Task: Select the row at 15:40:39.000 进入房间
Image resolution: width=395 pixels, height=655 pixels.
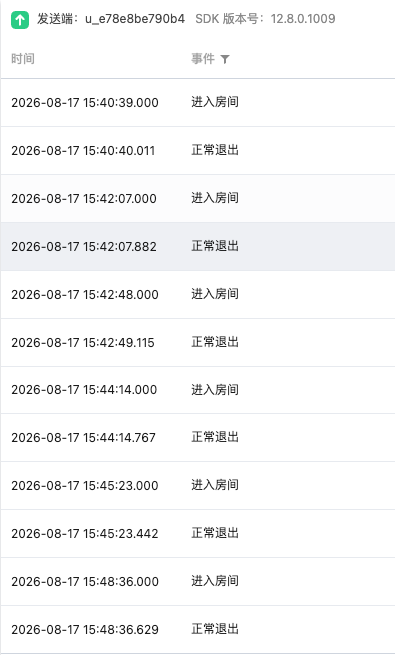Action: point(198,102)
